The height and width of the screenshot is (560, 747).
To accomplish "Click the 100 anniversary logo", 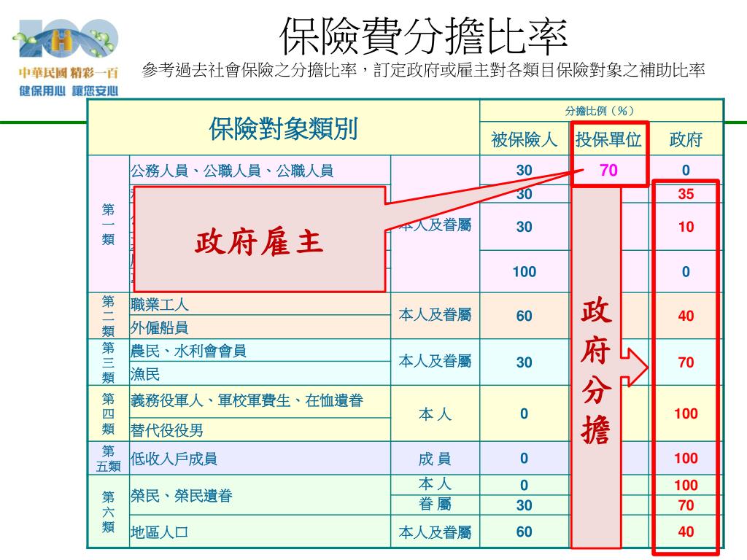I will coord(67,39).
